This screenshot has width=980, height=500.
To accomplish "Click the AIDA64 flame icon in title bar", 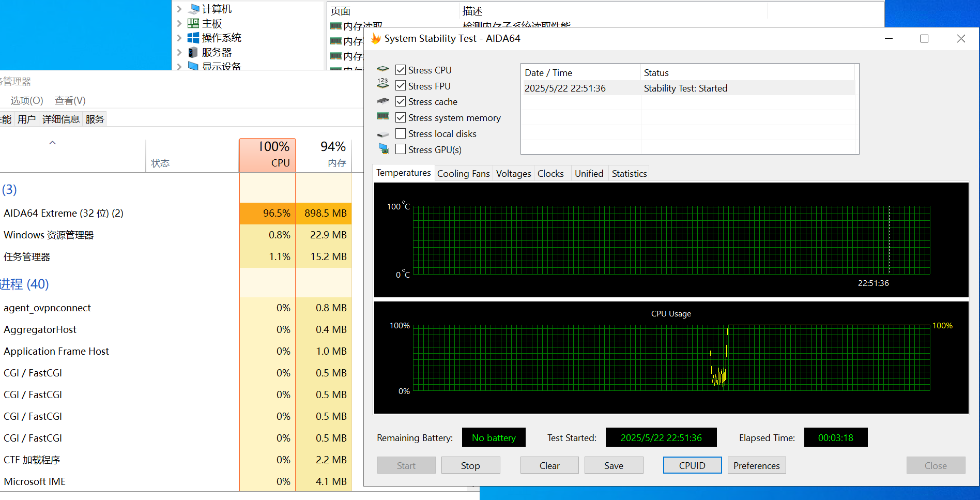I will pos(376,39).
